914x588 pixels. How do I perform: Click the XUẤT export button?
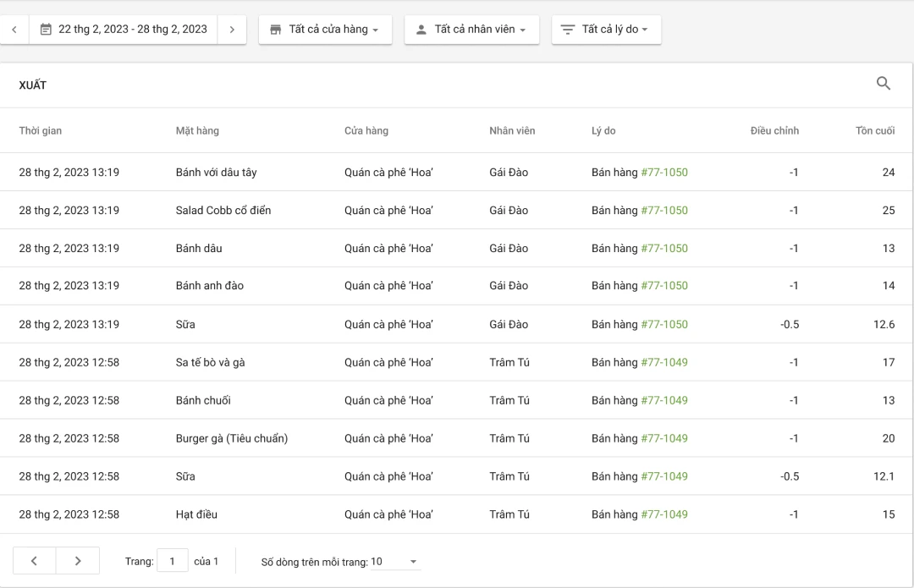click(33, 85)
